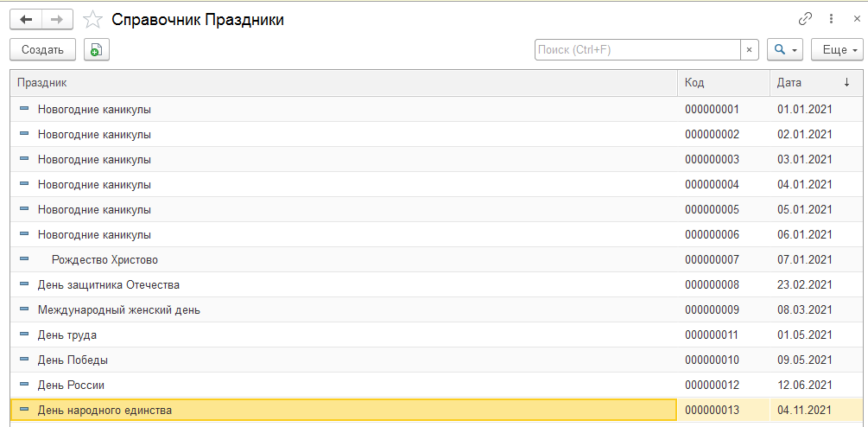Clear the search field with X
The image size is (868, 427).
750,49
